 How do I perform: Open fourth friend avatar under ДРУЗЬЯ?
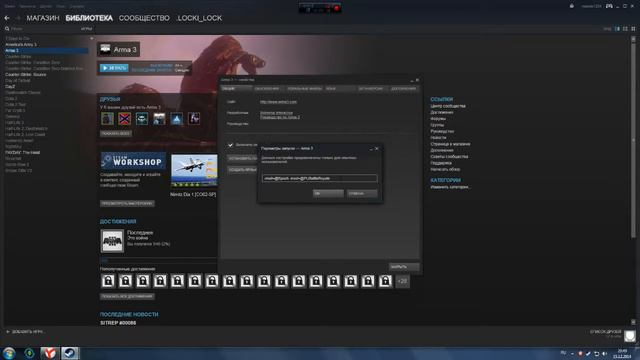coord(159,119)
